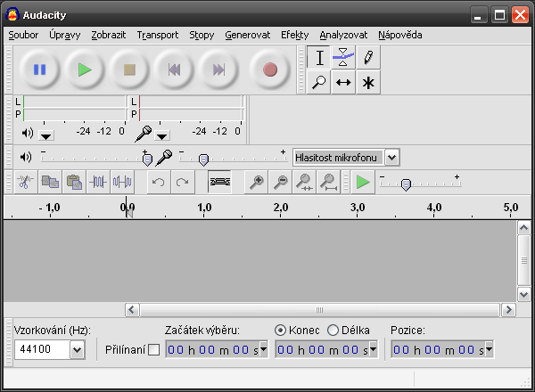Open the Transport menu
The height and width of the screenshot is (392, 535).
157,35
